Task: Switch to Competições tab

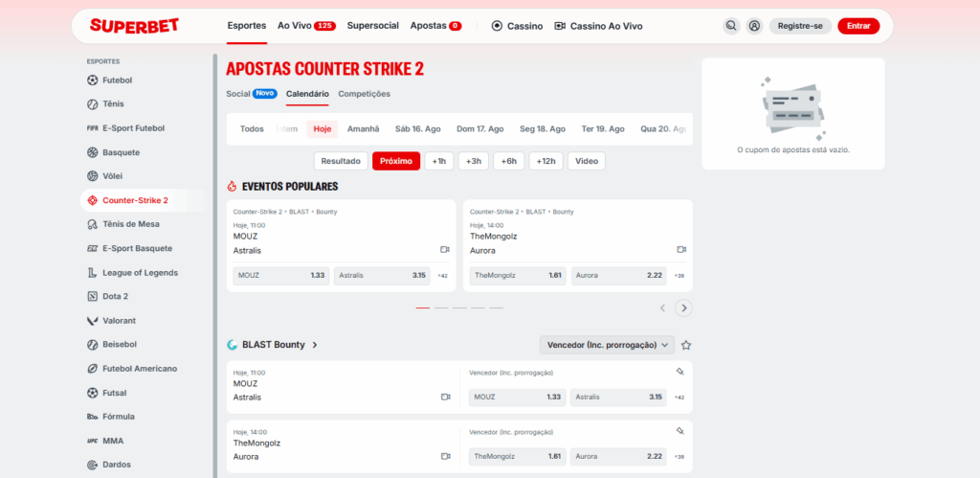Action: 365,94
